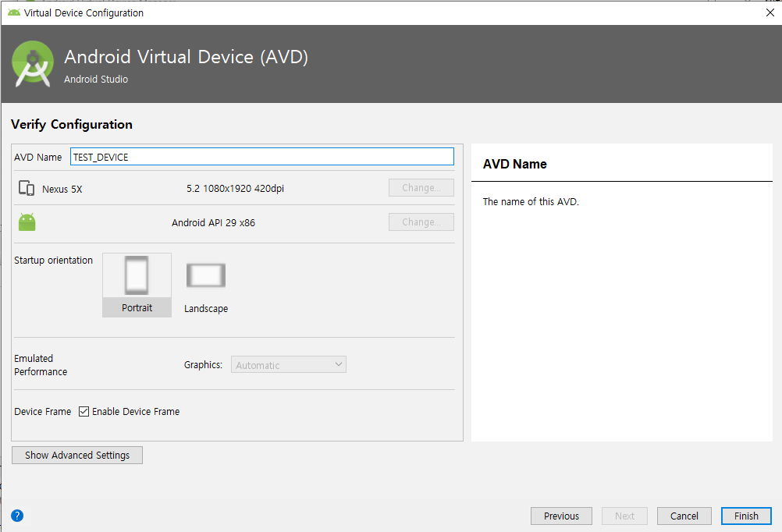Click the Emulated Performance label
Viewport: 782px width, 532px height.
click(41, 365)
